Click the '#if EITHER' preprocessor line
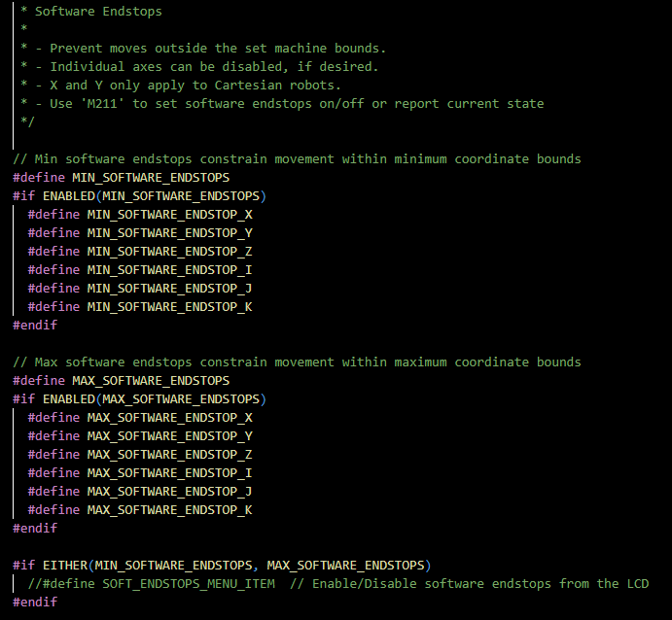 click(x=221, y=566)
